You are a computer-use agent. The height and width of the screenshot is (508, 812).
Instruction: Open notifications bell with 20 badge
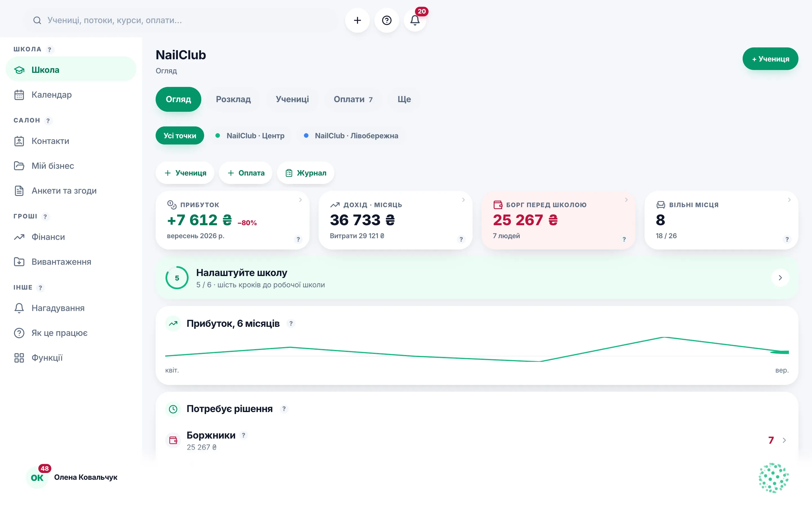415,20
